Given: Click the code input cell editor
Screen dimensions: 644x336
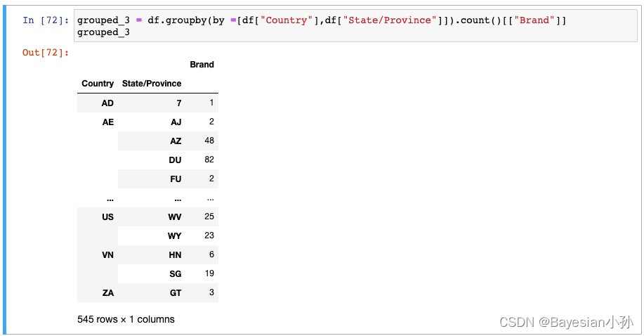Looking at the screenshot, I should pos(355,26).
